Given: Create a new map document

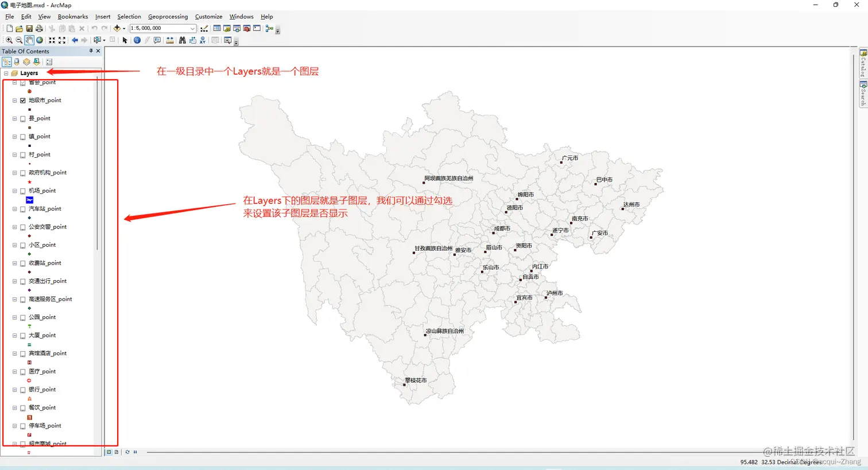Looking at the screenshot, I should [x=10, y=28].
